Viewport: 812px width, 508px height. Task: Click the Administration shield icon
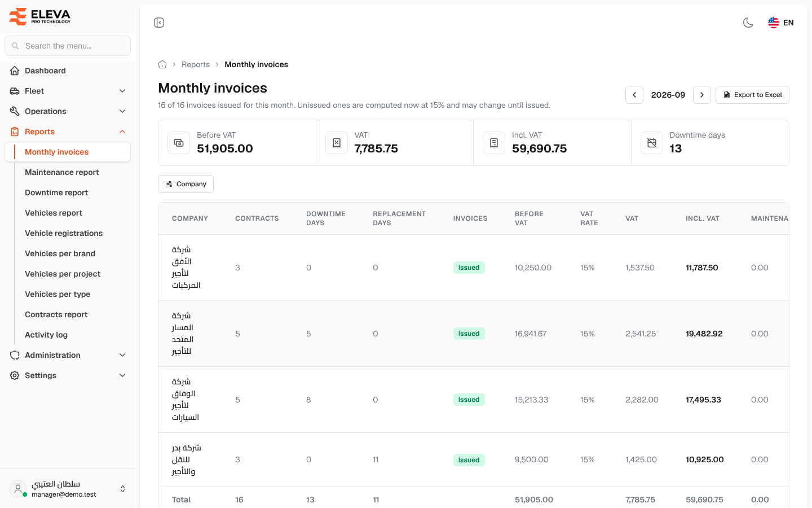[x=15, y=355]
